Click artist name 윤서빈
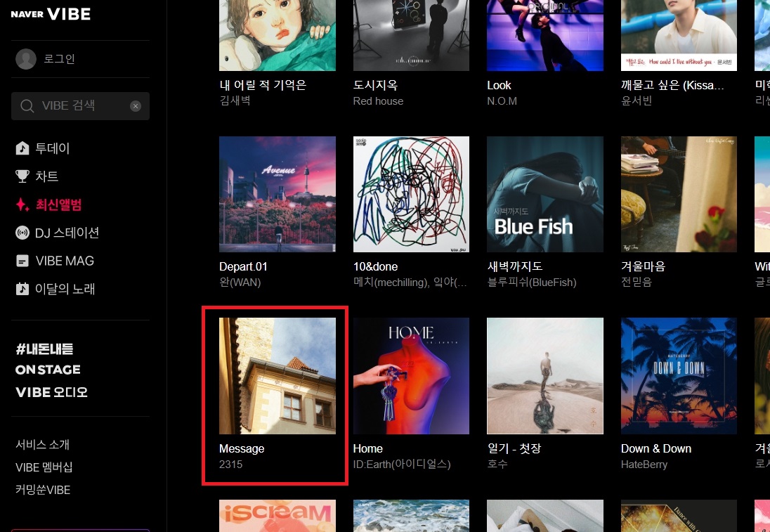This screenshot has width=770, height=532. 637,100
